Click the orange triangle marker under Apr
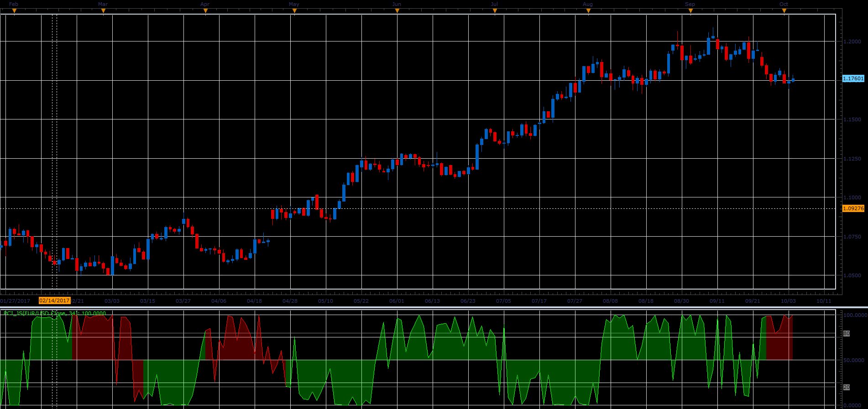The height and width of the screenshot is (409, 868). coord(205,12)
